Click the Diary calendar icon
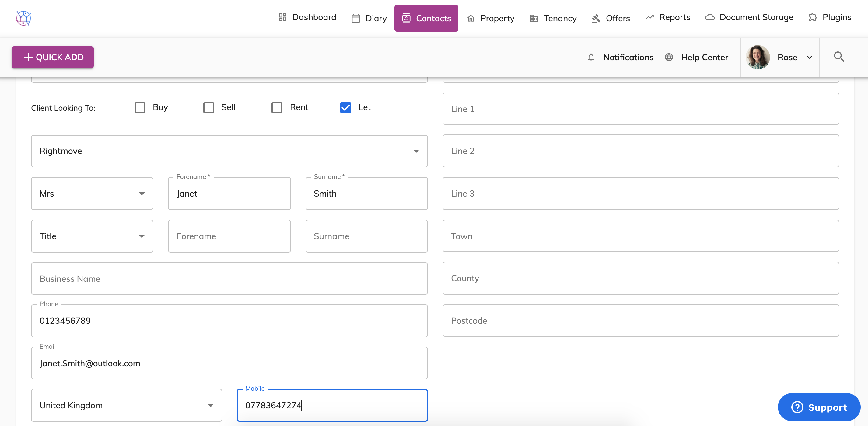 coord(355,19)
